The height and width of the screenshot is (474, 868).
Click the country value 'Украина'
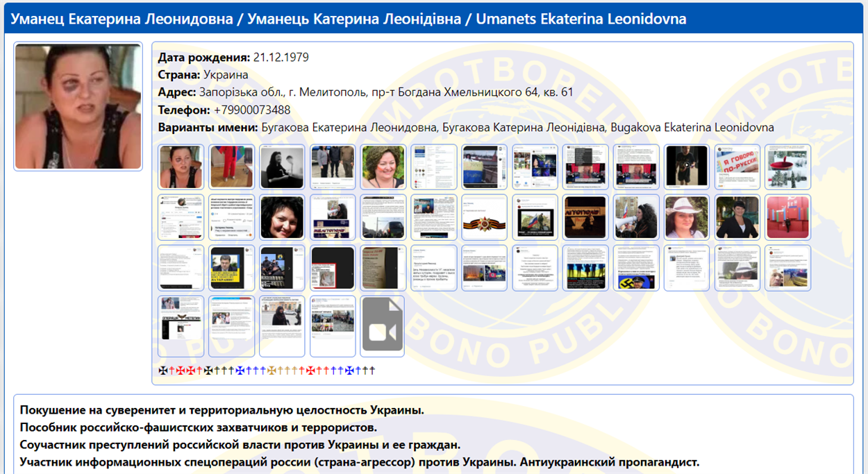pyautogui.click(x=226, y=75)
